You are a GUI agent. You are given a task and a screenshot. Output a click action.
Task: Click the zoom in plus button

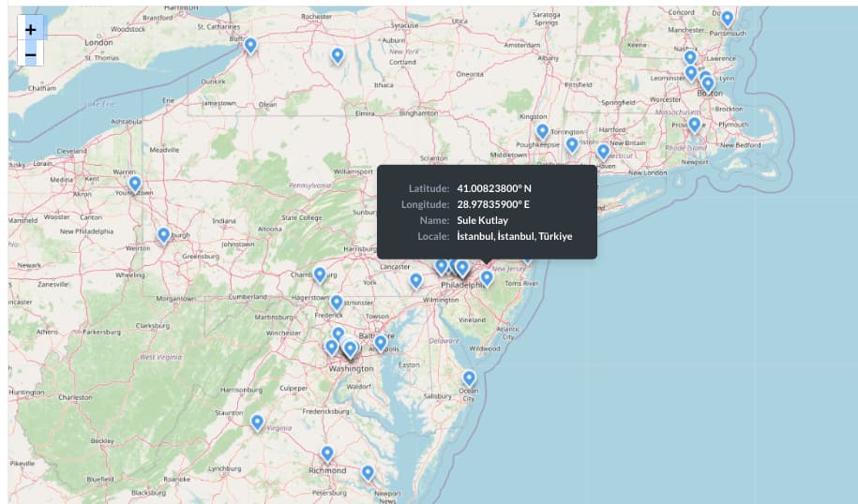coord(31,29)
